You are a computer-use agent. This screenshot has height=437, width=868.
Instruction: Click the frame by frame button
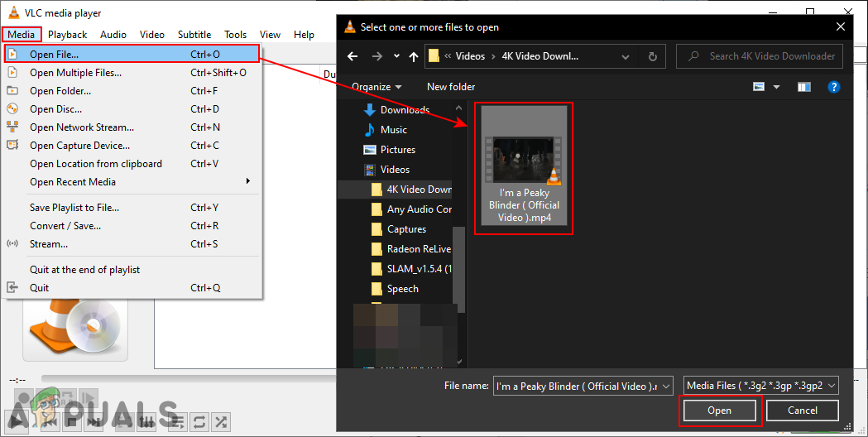[88, 399]
